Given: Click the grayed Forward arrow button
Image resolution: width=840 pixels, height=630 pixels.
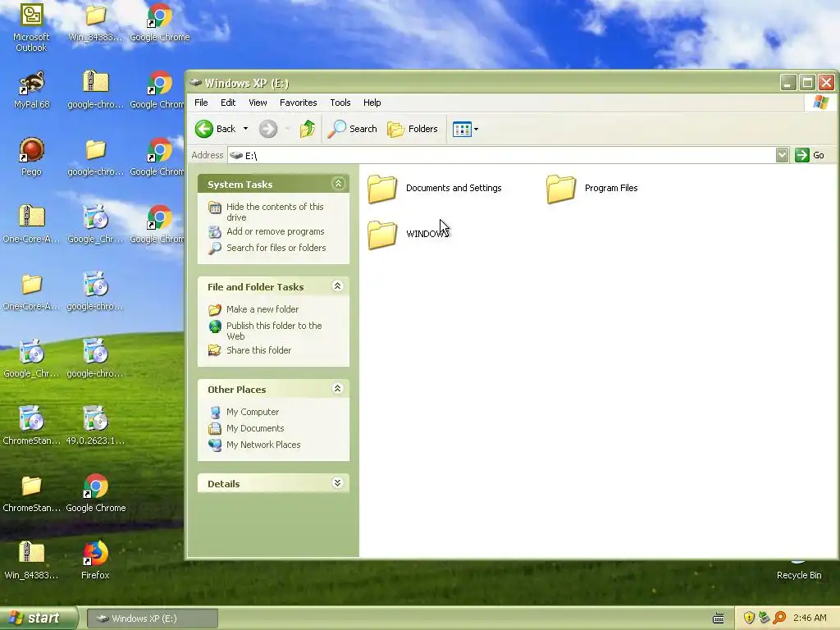Looking at the screenshot, I should [268, 129].
